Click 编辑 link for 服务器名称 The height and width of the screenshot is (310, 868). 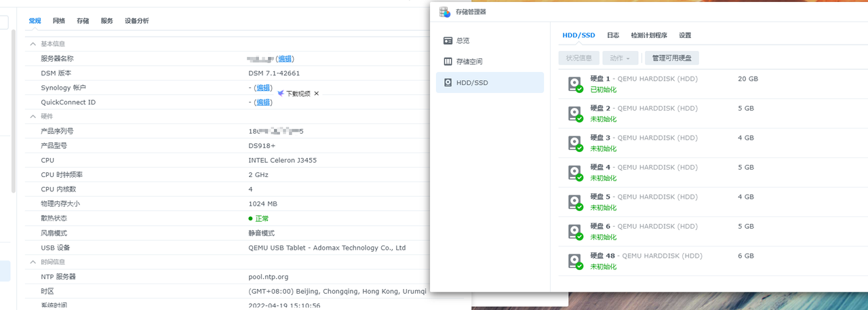click(285, 59)
